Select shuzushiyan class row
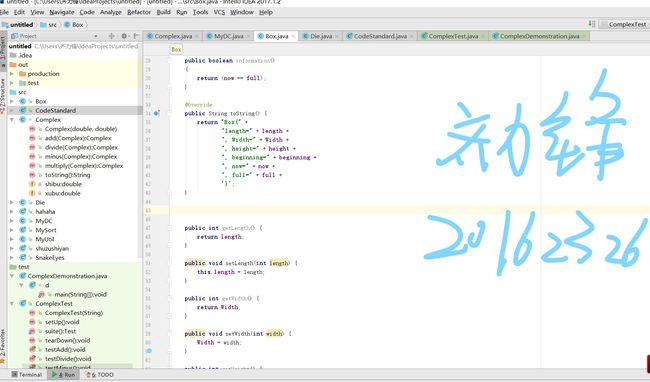This screenshot has width=650, height=382. click(x=52, y=249)
